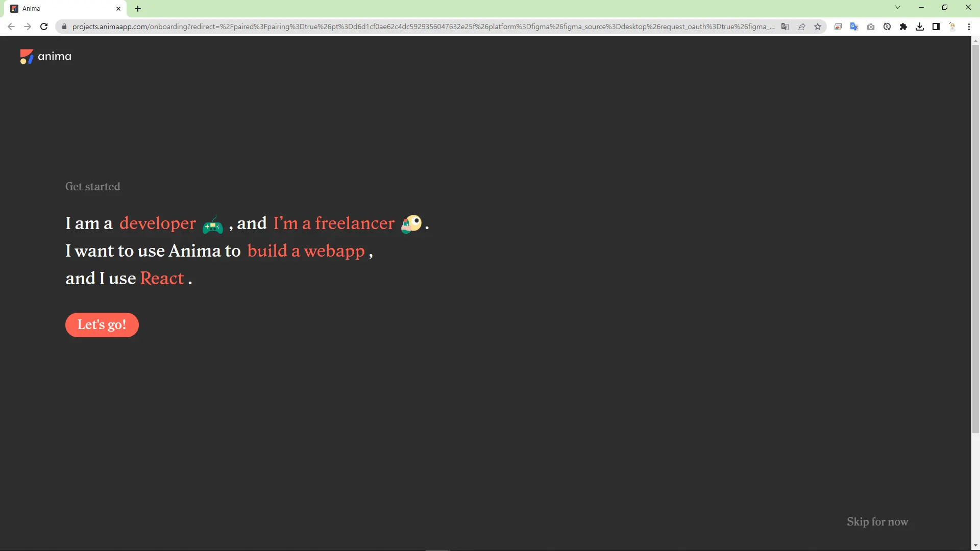
Task: Open the browser Downloads icon
Action: pyautogui.click(x=920, y=27)
